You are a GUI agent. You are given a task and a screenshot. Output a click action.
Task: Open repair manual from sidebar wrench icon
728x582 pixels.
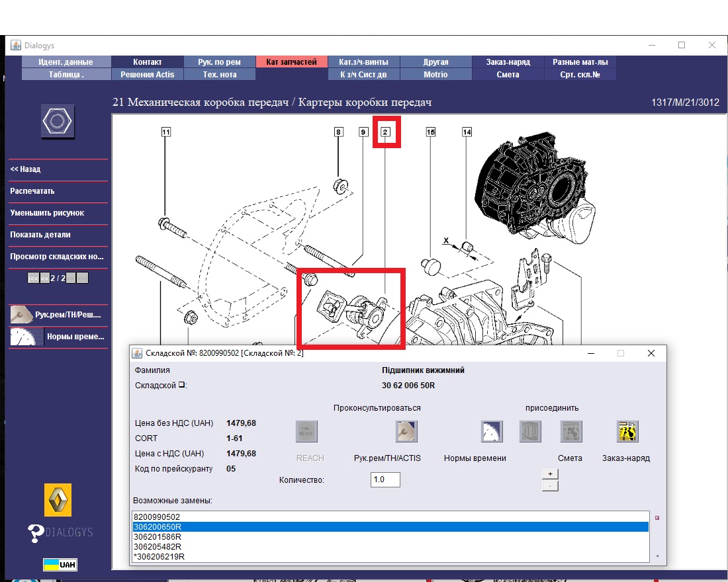click(x=21, y=314)
